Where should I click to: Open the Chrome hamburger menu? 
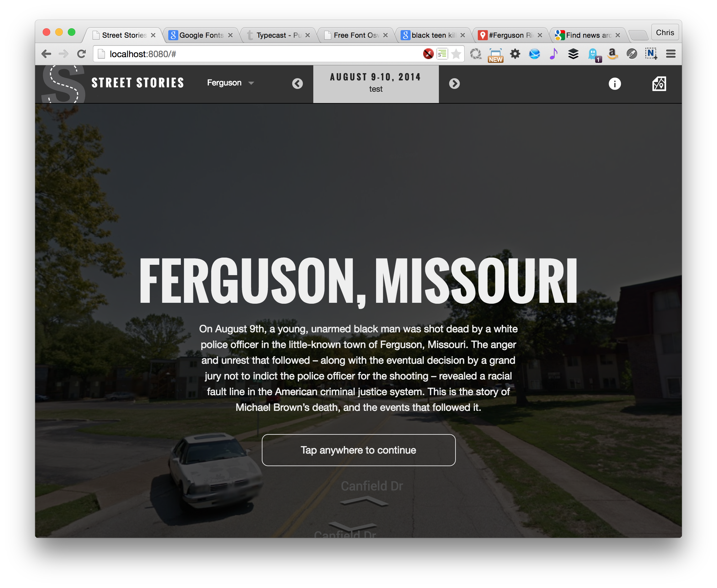coord(670,54)
